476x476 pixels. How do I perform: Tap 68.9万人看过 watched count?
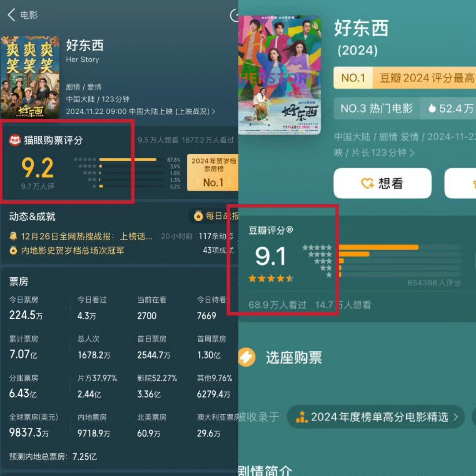pyautogui.click(x=278, y=305)
